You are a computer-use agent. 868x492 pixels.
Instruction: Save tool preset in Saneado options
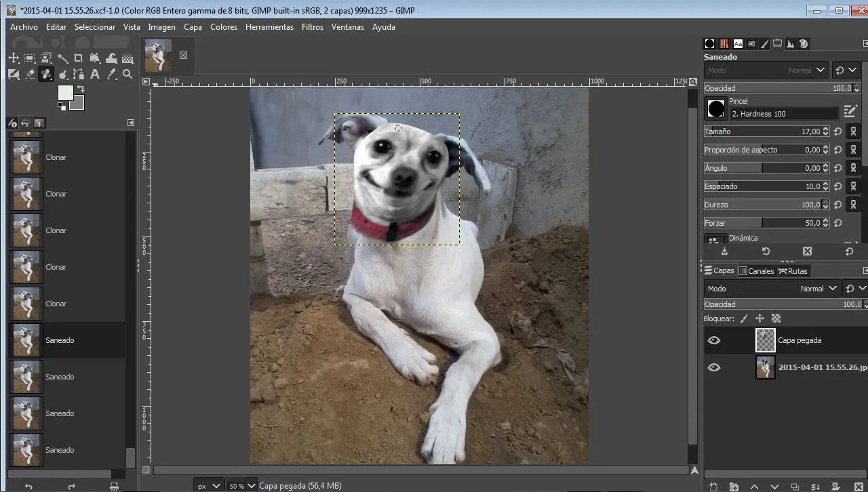(724, 251)
